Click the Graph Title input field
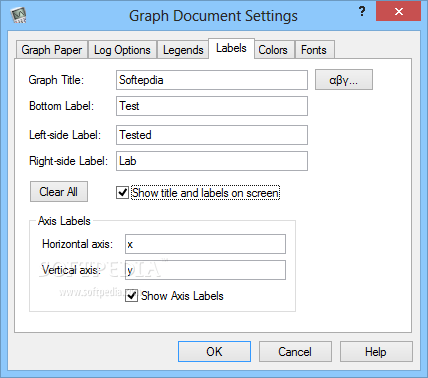Screen dimensions: 428x378 pos(212,80)
